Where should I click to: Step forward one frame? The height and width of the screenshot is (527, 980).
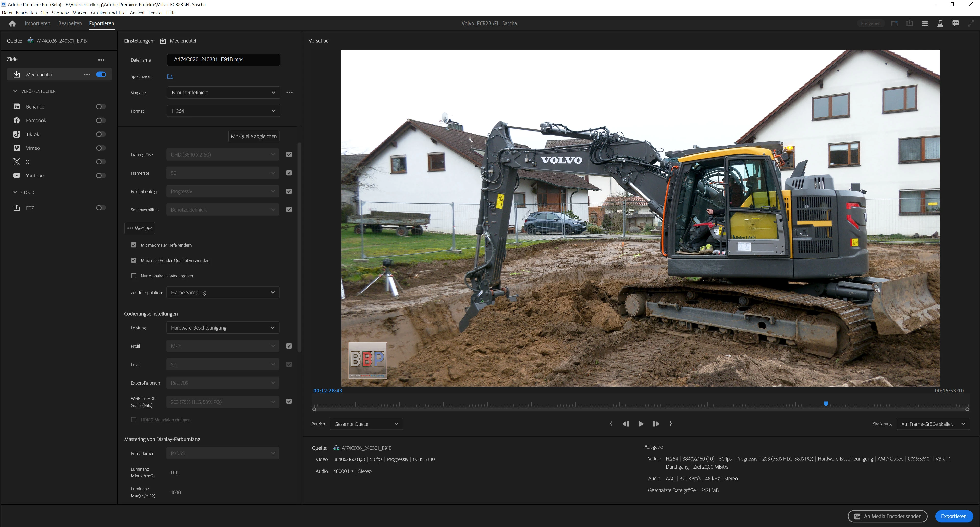(656, 424)
